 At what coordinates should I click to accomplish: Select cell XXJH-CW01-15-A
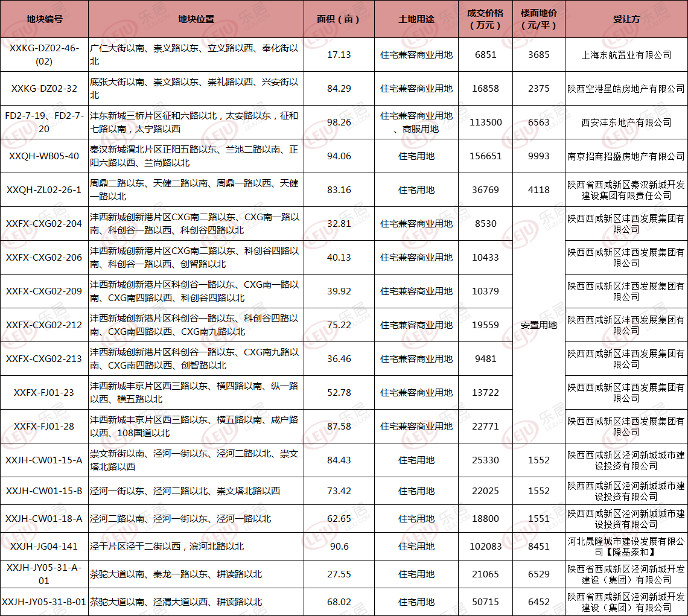(44, 460)
